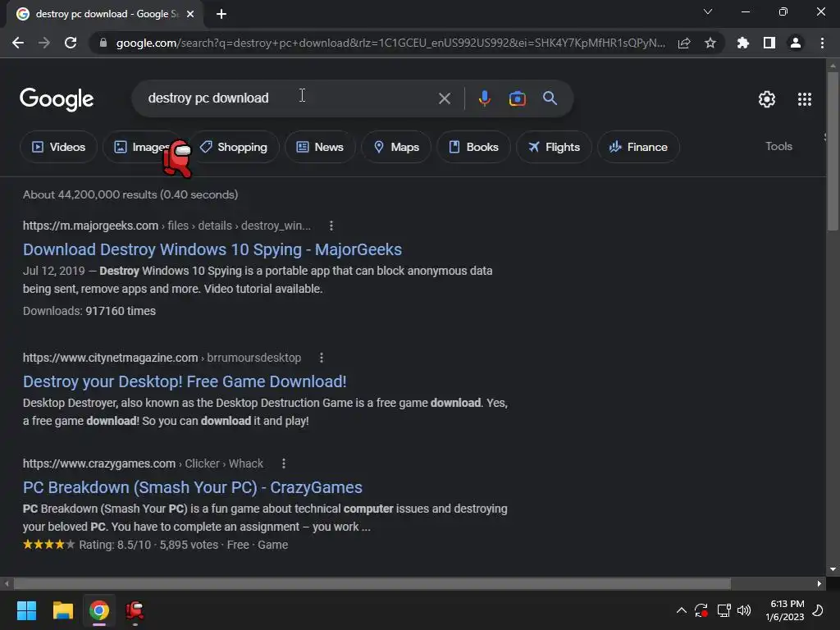This screenshot has width=840, height=630.
Task: Open the volume control
Action: coord(744,610)
